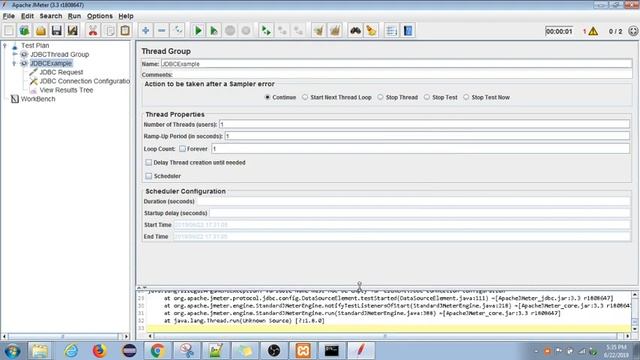
Task: Open Help with the blue book icon
Action: [x=408, y=31]
